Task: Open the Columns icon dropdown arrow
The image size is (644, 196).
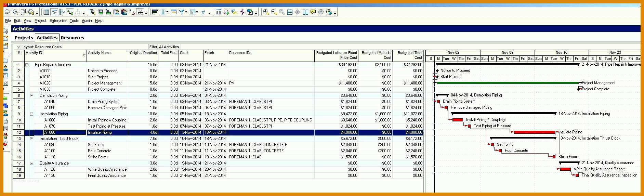Action: tap(167, 12)
